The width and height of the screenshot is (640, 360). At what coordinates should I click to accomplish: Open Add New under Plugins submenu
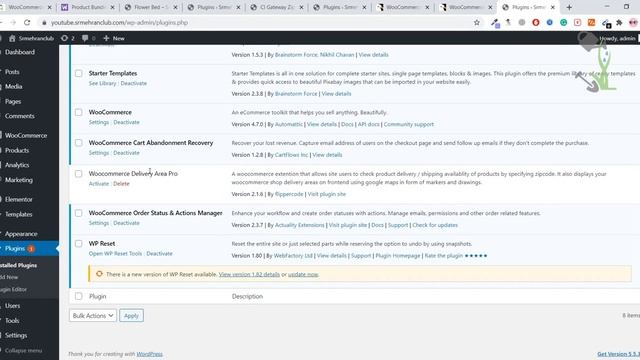(x=9, y=277)
